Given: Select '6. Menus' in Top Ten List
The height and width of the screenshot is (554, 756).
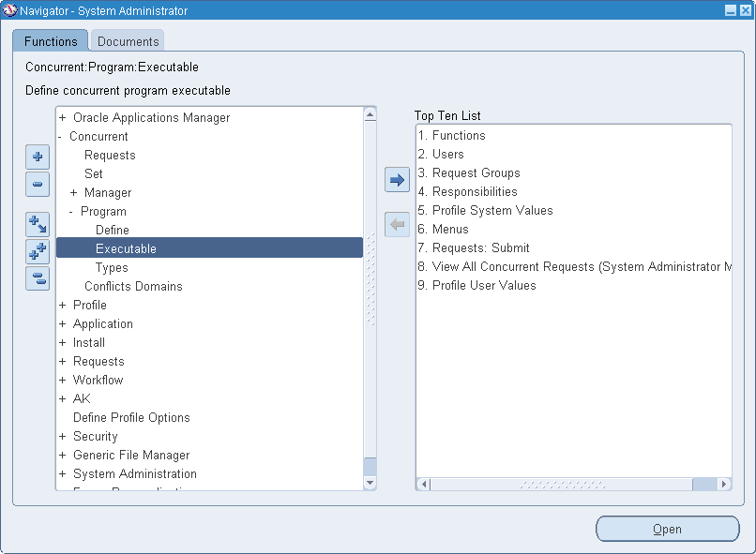Looking at the screenshot, I should 443,230.
